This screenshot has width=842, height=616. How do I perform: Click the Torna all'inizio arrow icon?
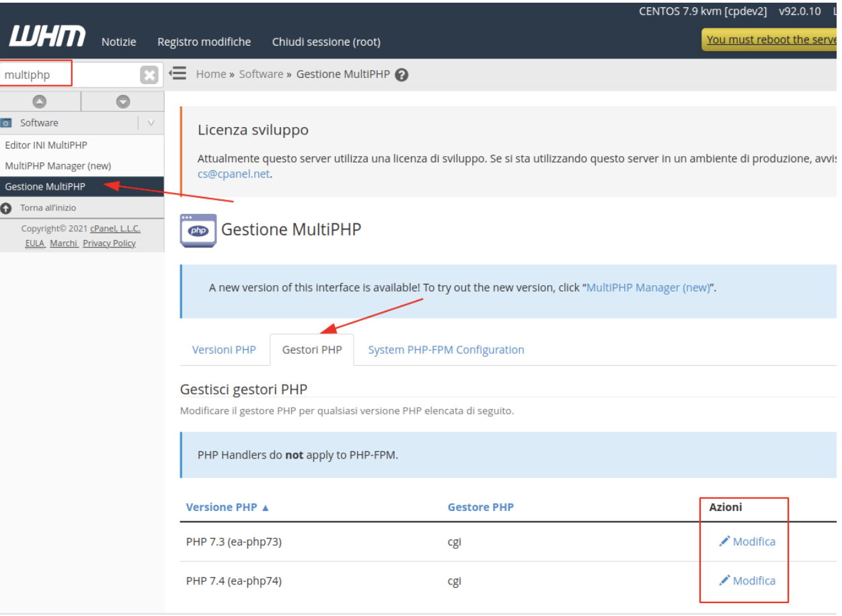tap(6, 208)
